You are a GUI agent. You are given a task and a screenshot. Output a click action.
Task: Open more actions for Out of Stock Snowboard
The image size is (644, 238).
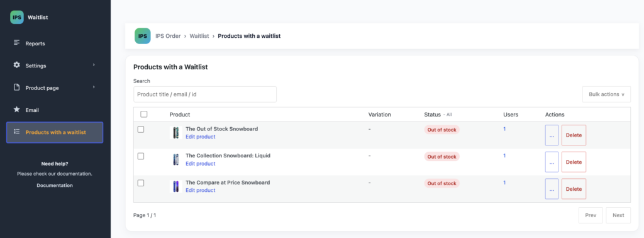point(552,135)
